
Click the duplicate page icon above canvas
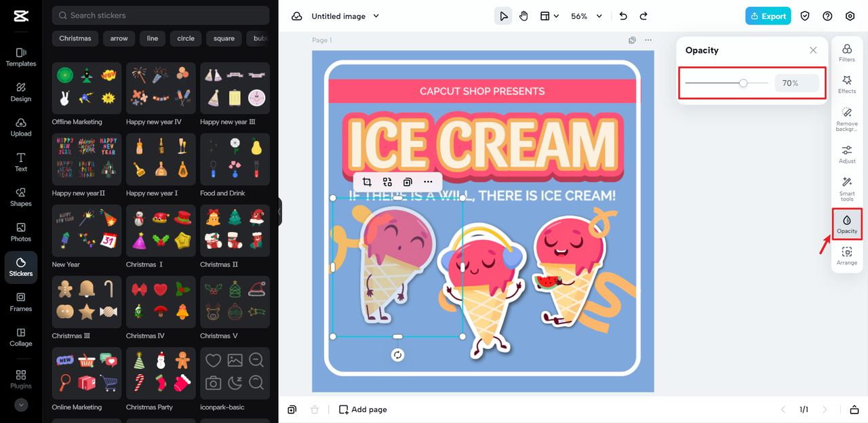[x=632, y=41]
